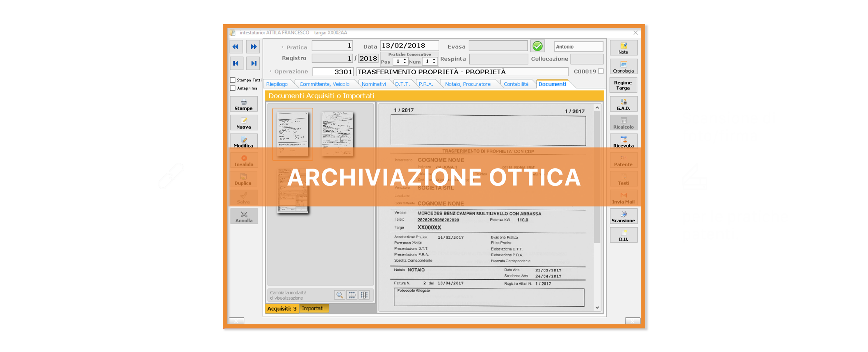This screenshot has height=352, width=868.
Task: Close the pratica window
Action: point(635,33)
